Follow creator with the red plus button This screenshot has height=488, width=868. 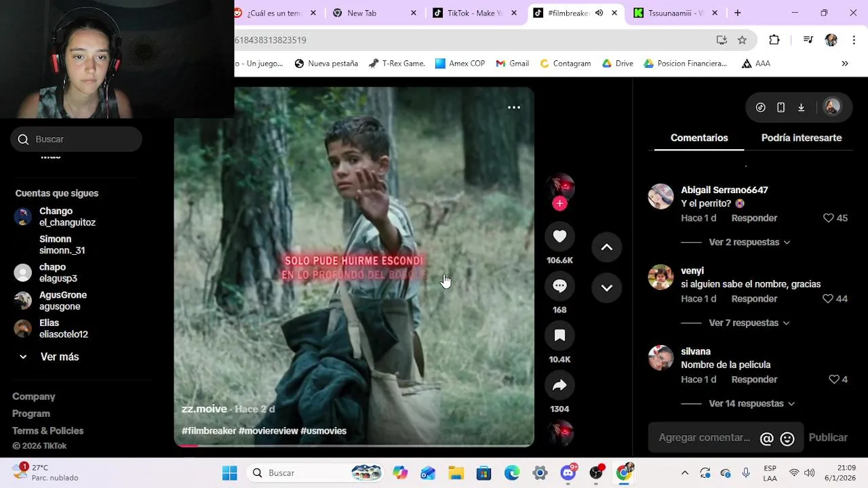(x=559, y=203)
